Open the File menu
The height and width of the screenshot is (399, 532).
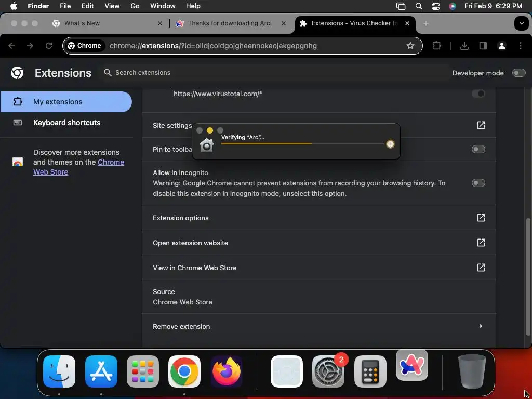(x=65, y=6)
